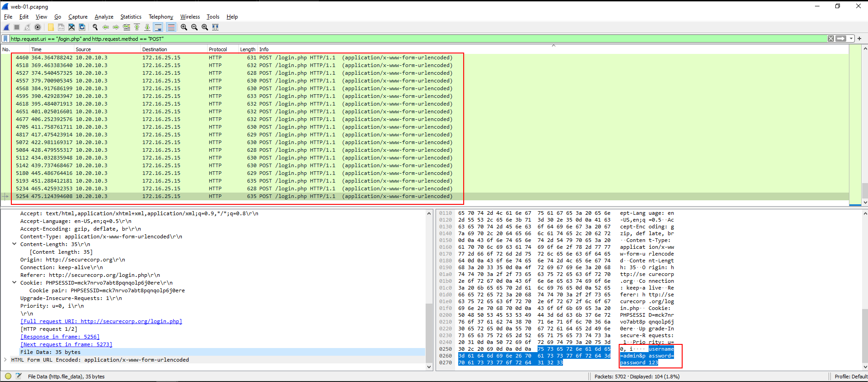Screen dimensions: 868x382
Task: Open Capture options gear icon
Action: (38, 27)
